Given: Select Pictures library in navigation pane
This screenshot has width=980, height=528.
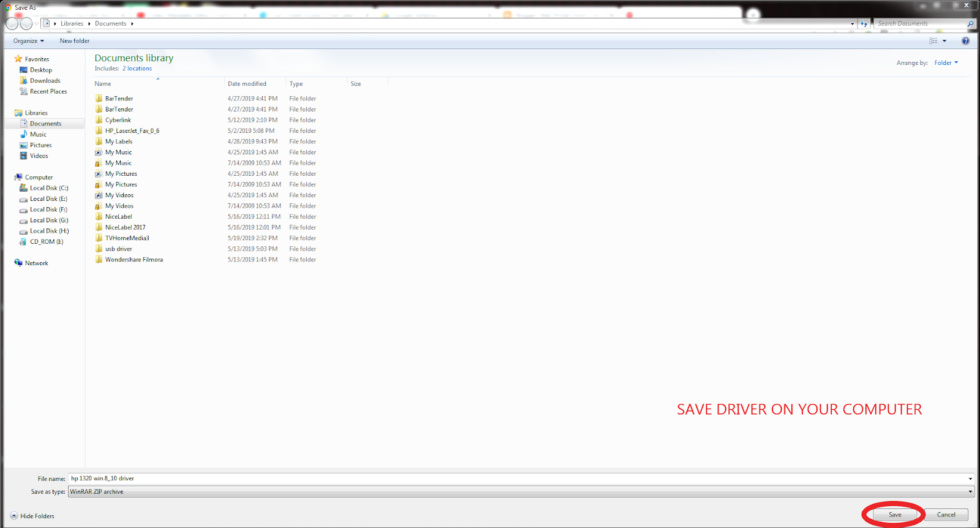Looking at the screenshot, I should tap(40, 145).
